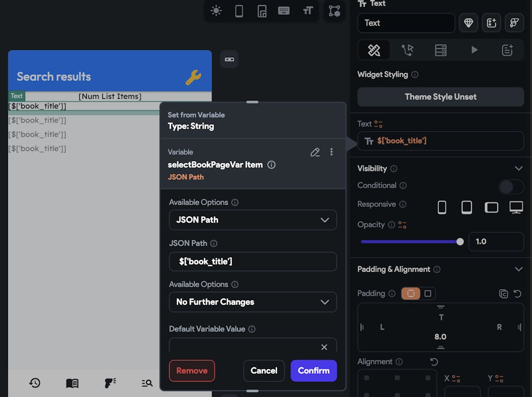The width and height of the screenshot is (532, 397).
Task: Clear the Default Variable Value field
Action: coord(324,347)
